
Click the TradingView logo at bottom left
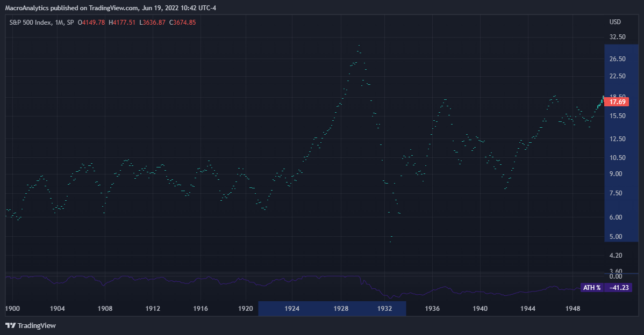click(x=31, y=325)
